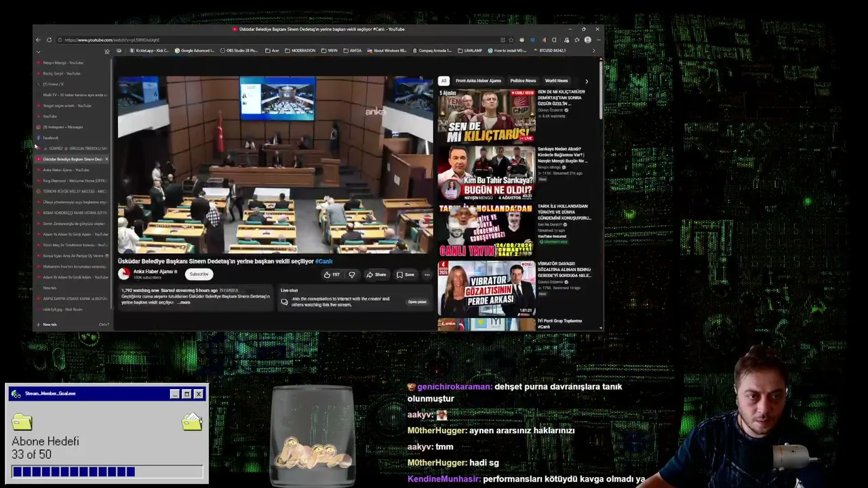The width and height of the screenshot is (868, 488).
Task: View site information icon beside the URL
Action: click(60, 40)
